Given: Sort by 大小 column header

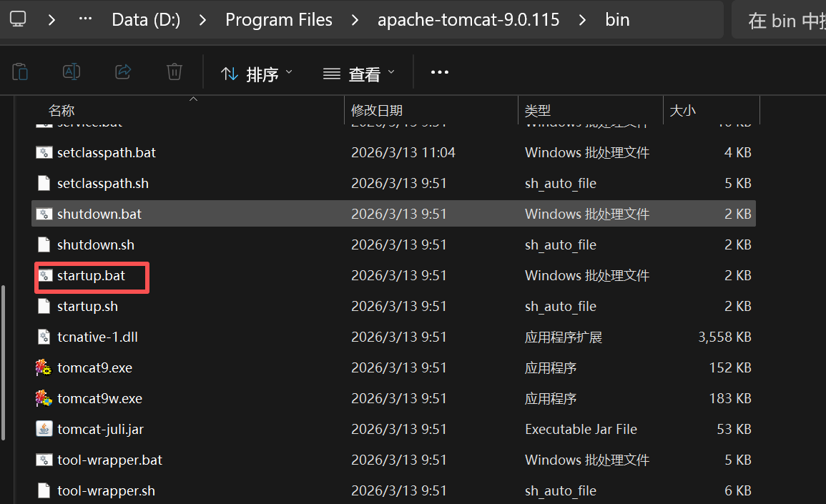Looking at the screenshot, I should [682, 111].
